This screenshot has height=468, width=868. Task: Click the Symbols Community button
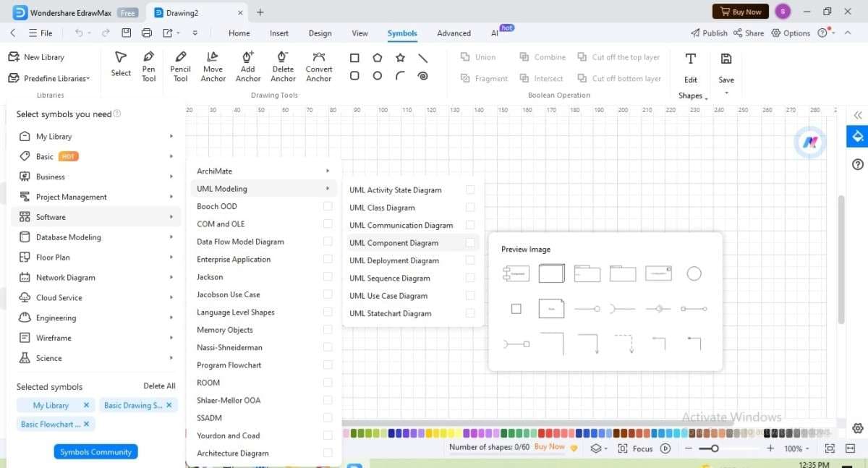(95, 452)
